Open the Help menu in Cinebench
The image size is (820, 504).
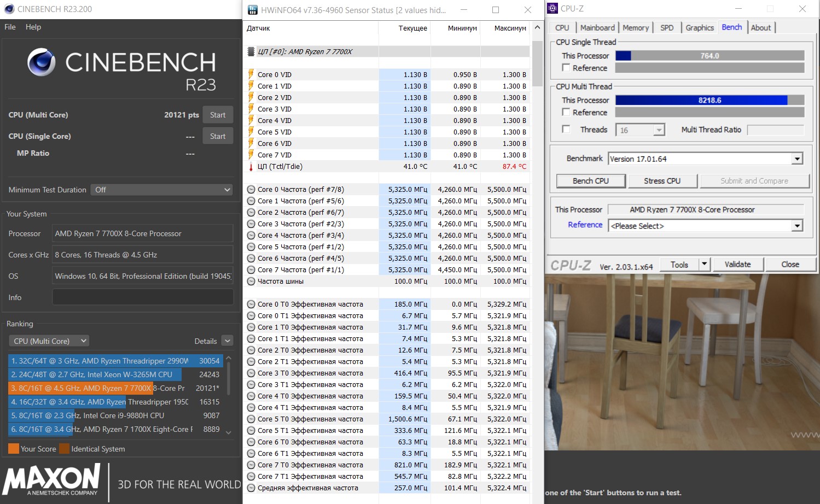point(33,27)
